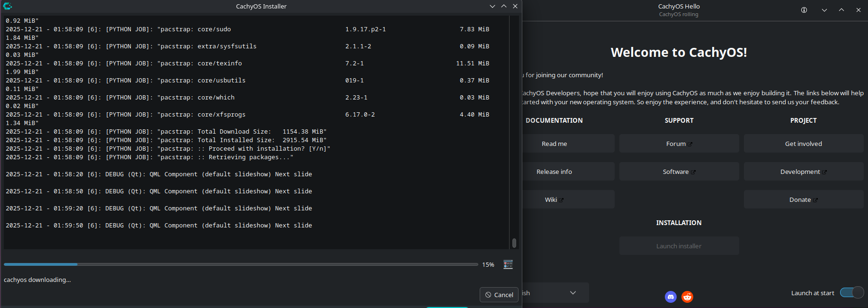Click the CachyOS logo in Installer title bar

coord(8,6)
